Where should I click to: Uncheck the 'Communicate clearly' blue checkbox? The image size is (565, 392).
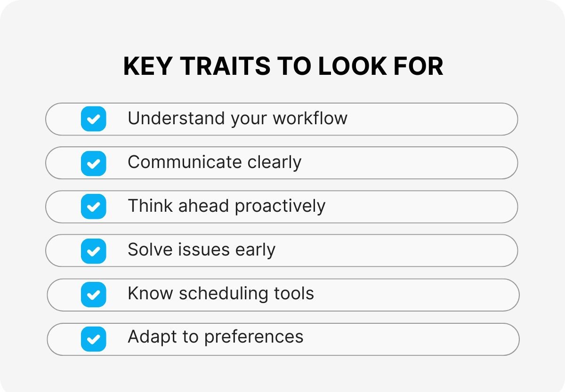coord(93,163)
